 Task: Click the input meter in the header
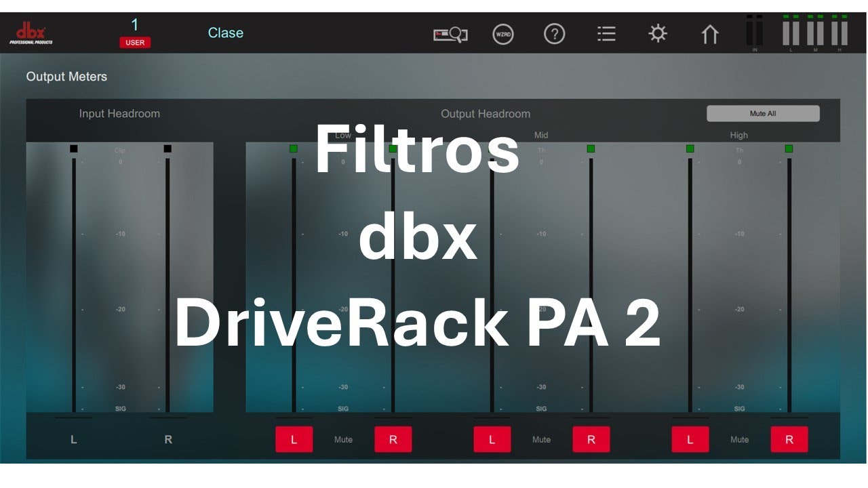point(755,32)
